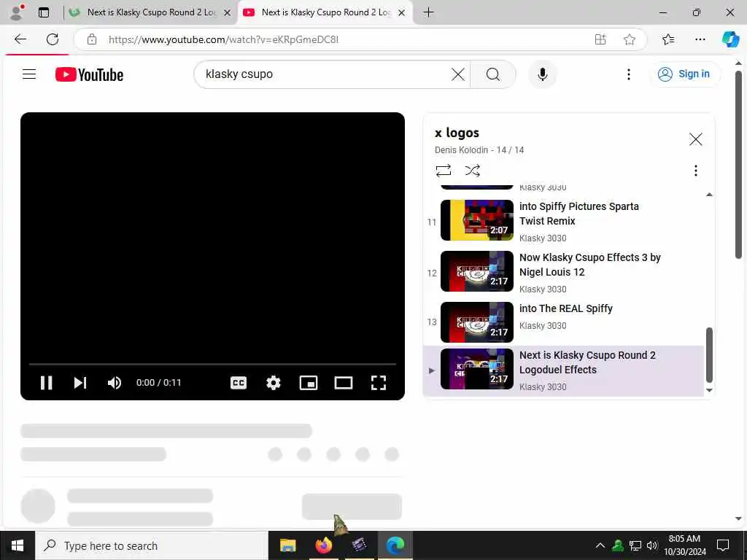Click the playlist panel scrollbar thumb
The image size is (747, 560).
point(709,355)
